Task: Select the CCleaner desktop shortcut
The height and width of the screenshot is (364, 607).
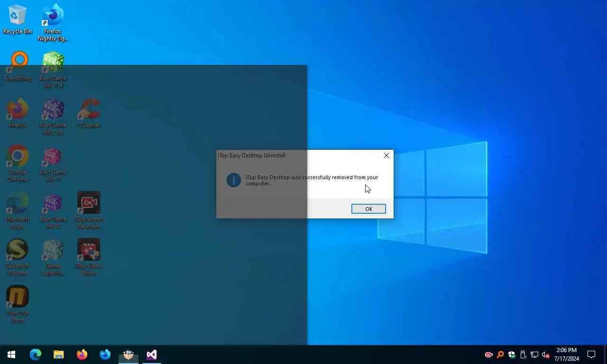Action: pos(88,113)
